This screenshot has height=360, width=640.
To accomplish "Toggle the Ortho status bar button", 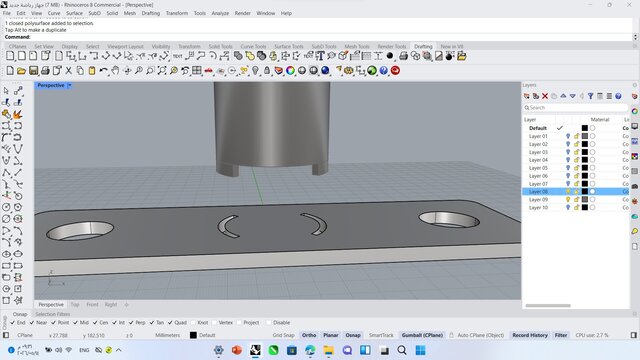I will pos(309,335).
